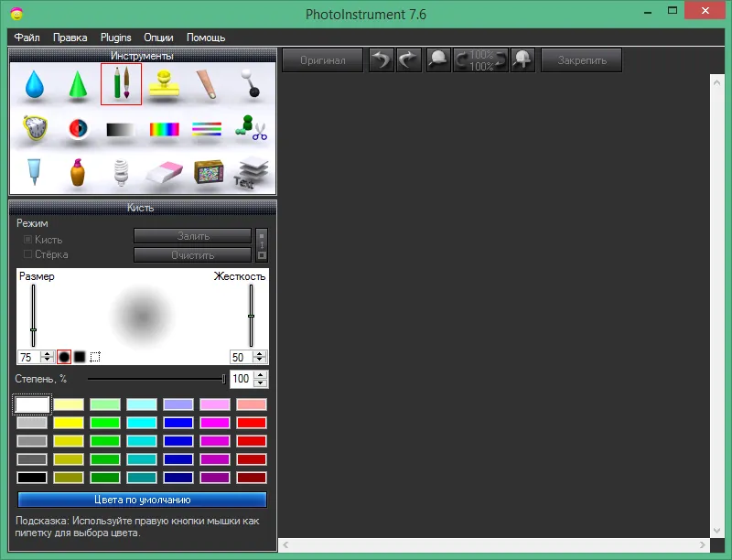Click the Степень horizontal slider handle
Image resolution: width=732 pixels, height=560 pixels.
pyautogui.click(x=223, y=379)
